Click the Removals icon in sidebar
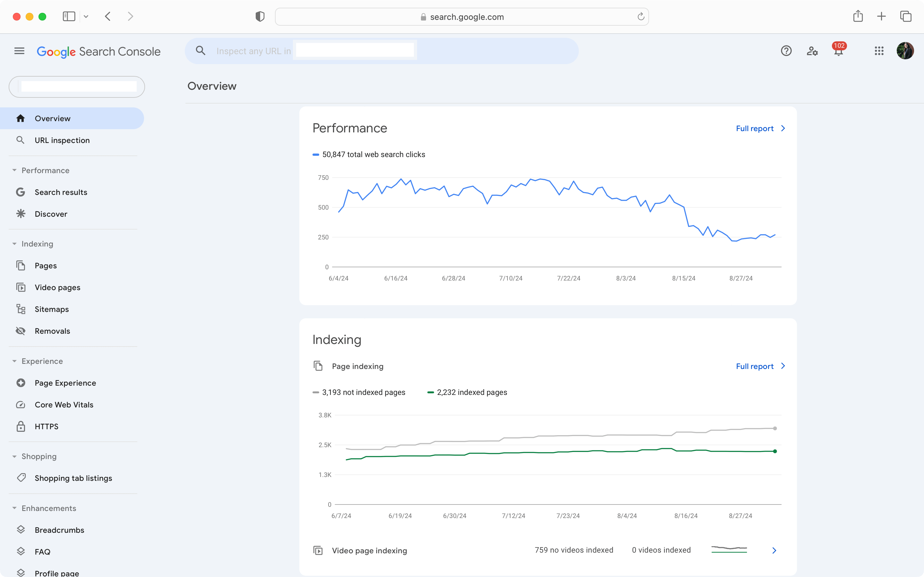Screen dimensions: 924x577 tap(20, 330)
